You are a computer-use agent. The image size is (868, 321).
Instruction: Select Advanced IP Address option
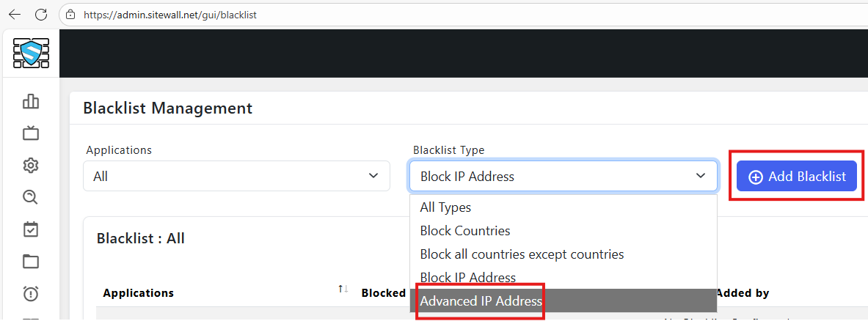(x=481, y=301)
